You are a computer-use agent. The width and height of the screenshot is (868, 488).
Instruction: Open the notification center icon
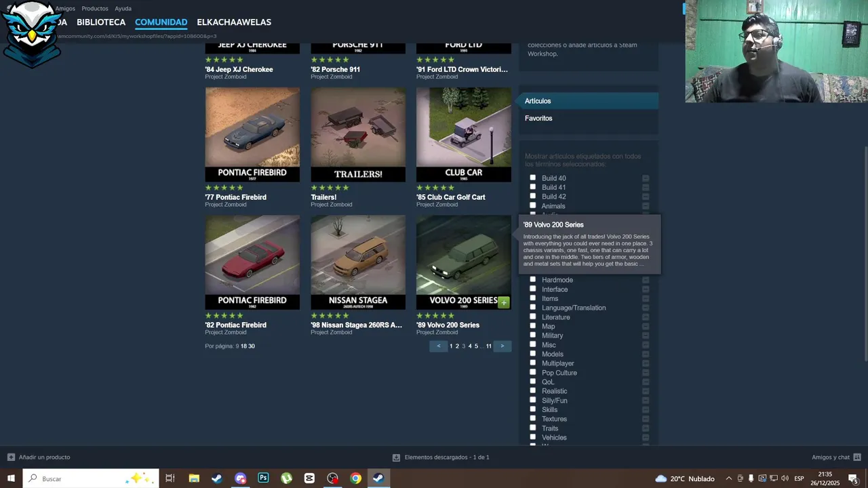[853, 479]
